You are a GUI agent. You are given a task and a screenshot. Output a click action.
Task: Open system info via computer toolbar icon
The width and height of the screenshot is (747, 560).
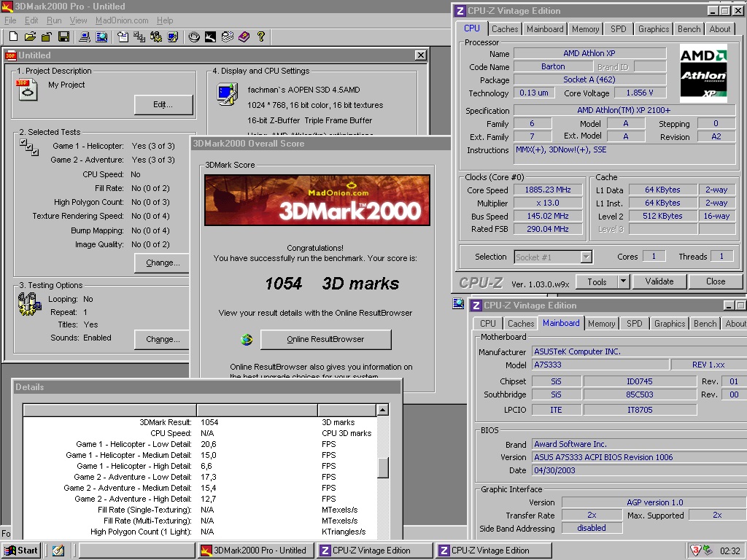[85, 36]
